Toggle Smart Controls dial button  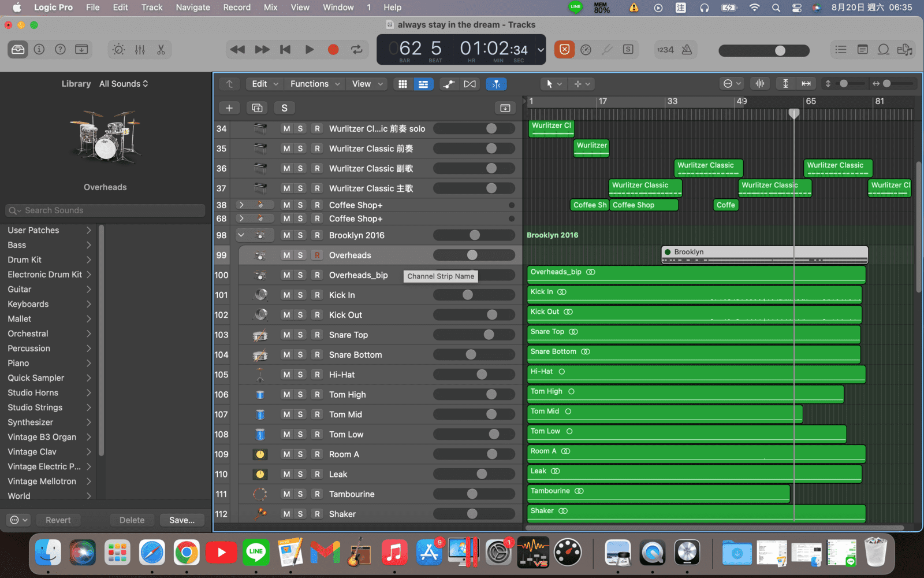click(118, 50)
